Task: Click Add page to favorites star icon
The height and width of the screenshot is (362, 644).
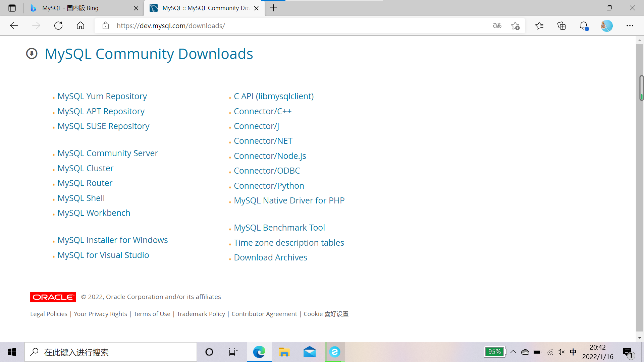Action: 515,26
